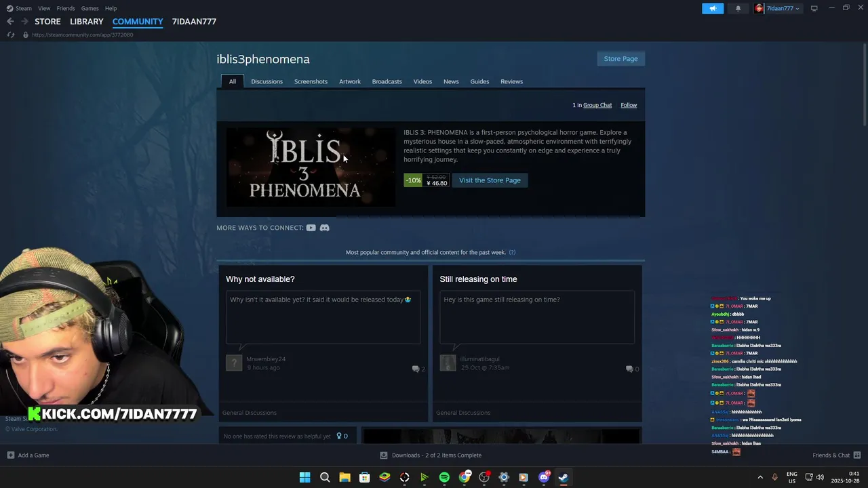Open the clock showing 0:41
The height and width of the screenshot is (488, 868).
(x=846, y=477)
